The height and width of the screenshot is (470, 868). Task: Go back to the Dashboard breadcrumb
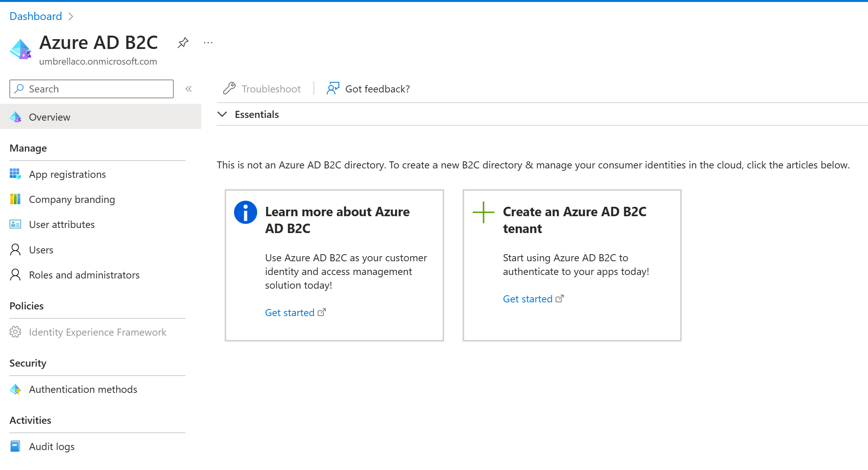point(36,16)
